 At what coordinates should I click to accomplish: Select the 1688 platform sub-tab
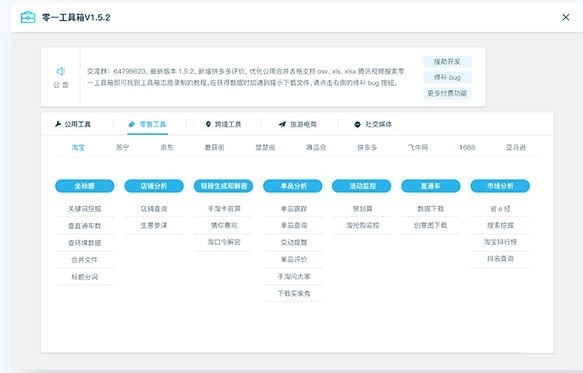click(x=467, y=148)
